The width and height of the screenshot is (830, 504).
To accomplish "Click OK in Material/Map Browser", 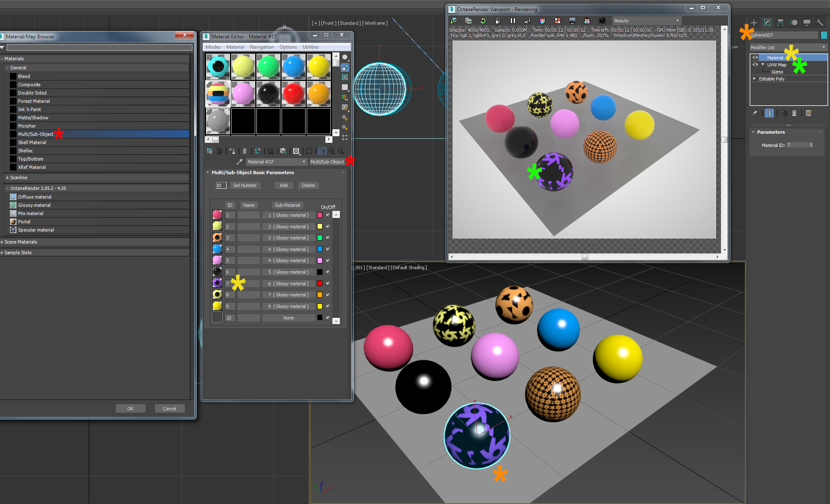I will (130, 409).
